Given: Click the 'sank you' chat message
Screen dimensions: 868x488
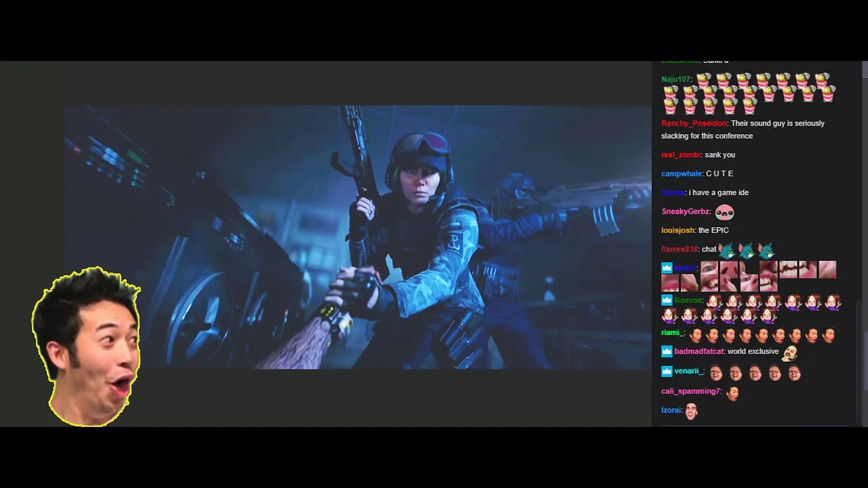Looking at the screenshot, I should click(719, 155).
